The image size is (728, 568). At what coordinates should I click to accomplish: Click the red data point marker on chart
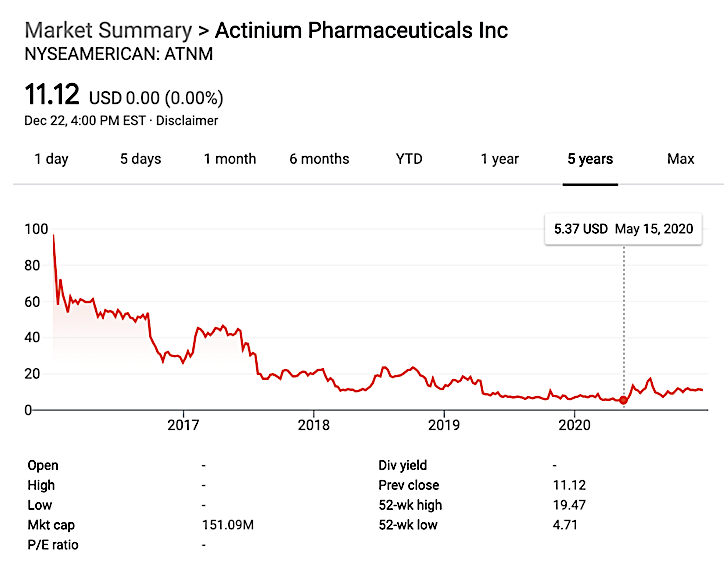(624, 400)
